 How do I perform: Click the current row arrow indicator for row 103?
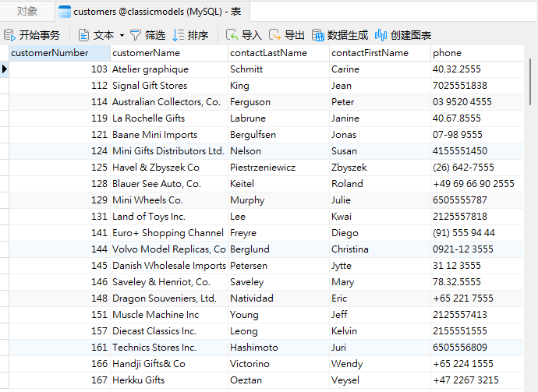click(5, 69)
